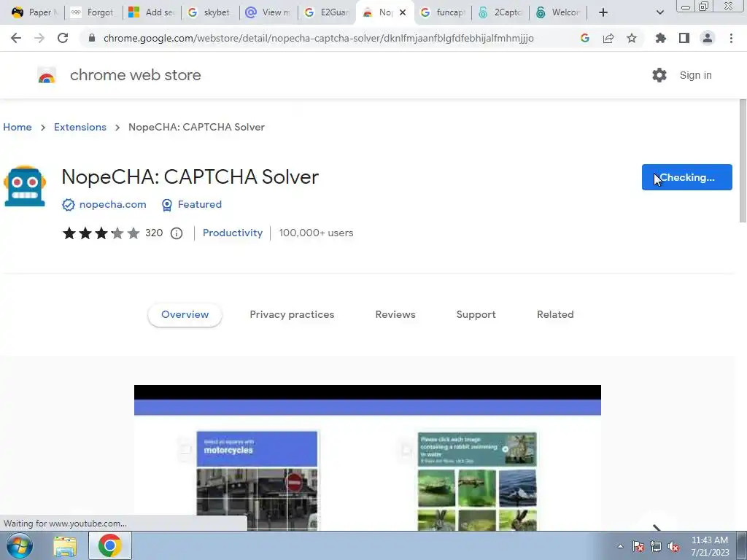Close the NopeCHA web store tab
Image resolution: width=747 pixels, height=560 pixels.
point(403,12)
